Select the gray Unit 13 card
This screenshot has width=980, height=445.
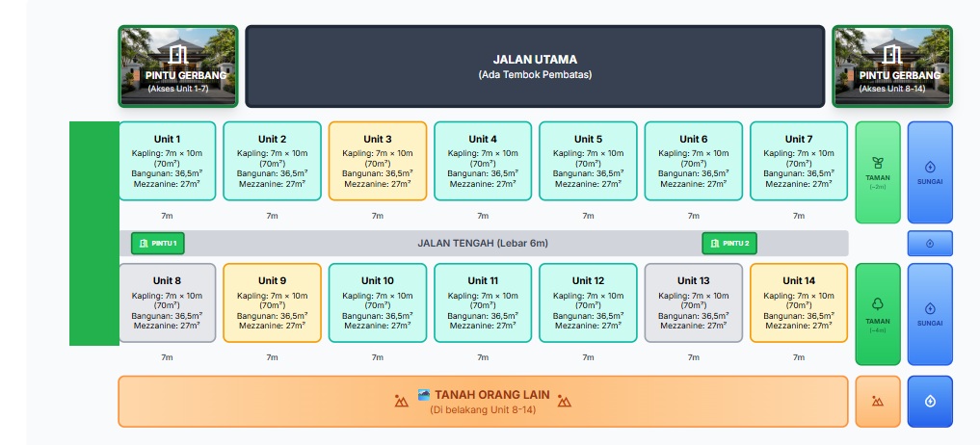[x=693, y=302]
